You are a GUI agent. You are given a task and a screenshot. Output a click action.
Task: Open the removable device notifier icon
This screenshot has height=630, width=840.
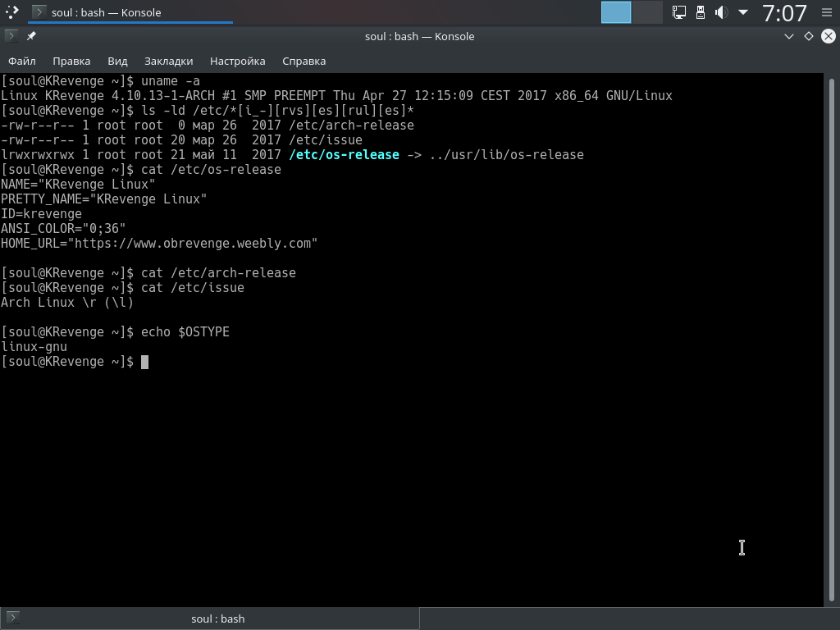tap(701, 11)
